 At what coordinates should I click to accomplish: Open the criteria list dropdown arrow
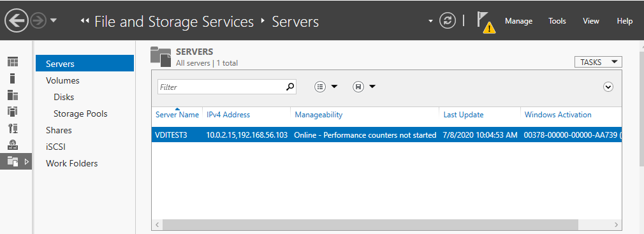pyautogui.click(x=334, y=86)
